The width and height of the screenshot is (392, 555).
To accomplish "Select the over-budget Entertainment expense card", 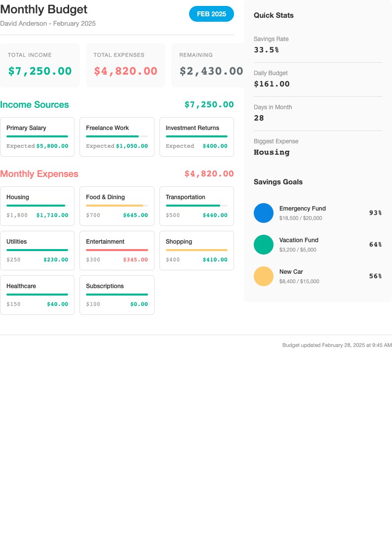I will tap(117, 251).
